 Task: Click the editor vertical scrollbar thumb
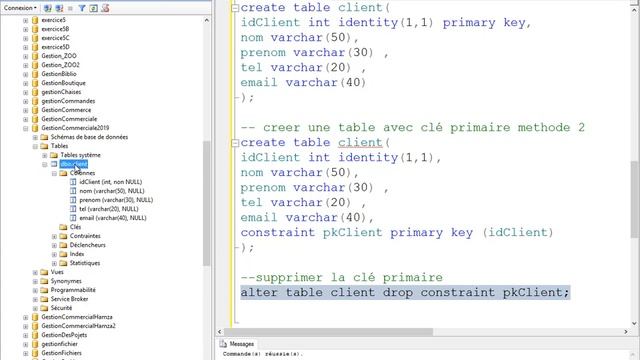[634, 199]
